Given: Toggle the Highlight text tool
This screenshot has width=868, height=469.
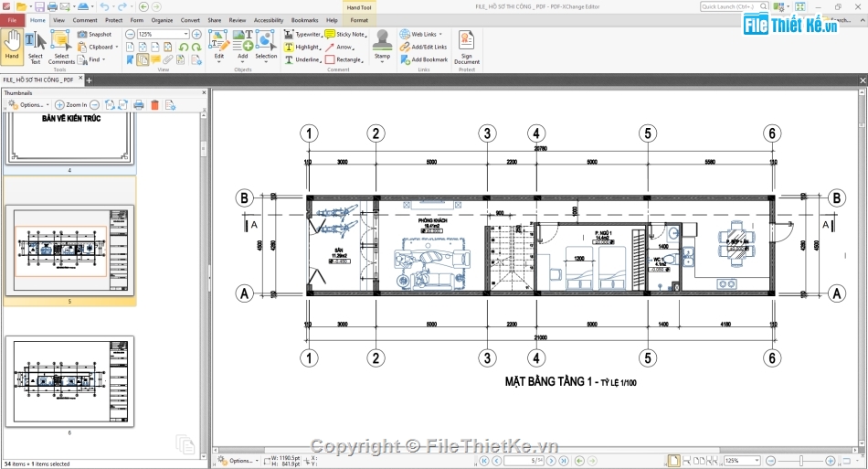Looking at the screenshot, I should pyautogui.click(x=302, y=47).
